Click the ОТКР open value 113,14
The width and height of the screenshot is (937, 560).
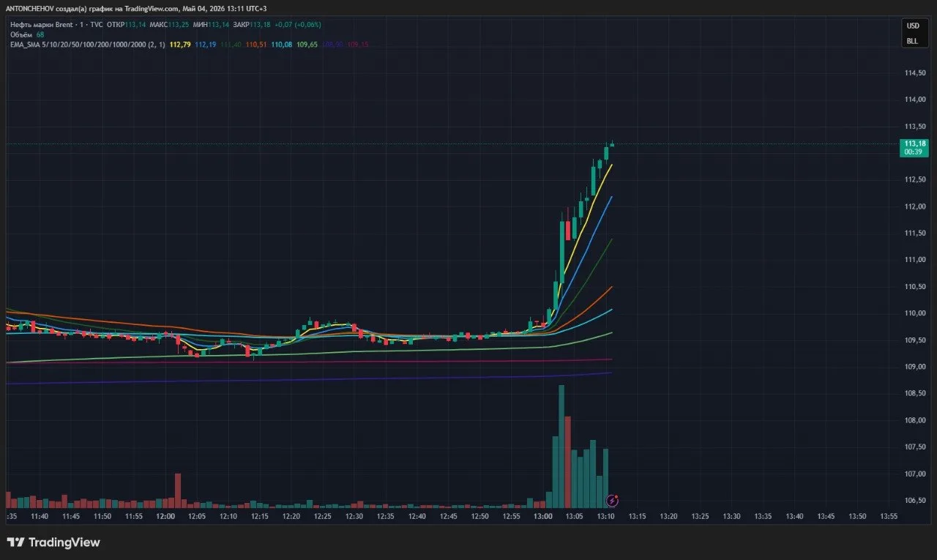click(136, 24)
